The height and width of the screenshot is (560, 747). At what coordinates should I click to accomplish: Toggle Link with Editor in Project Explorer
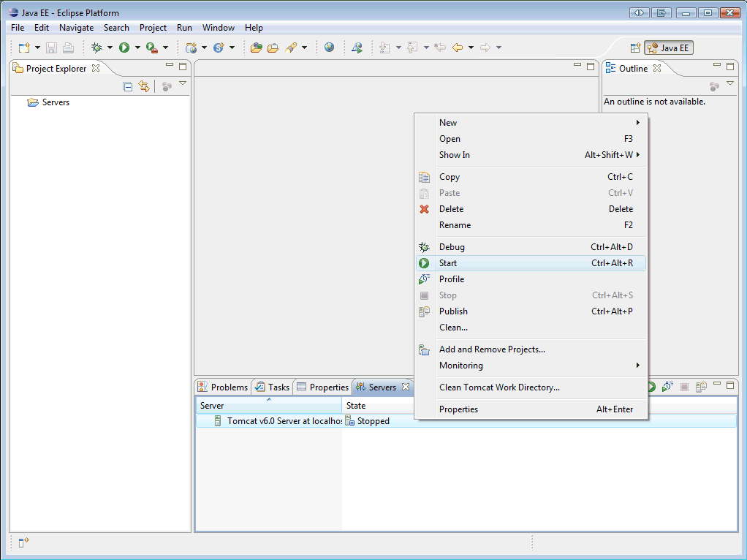coord(144,86)
